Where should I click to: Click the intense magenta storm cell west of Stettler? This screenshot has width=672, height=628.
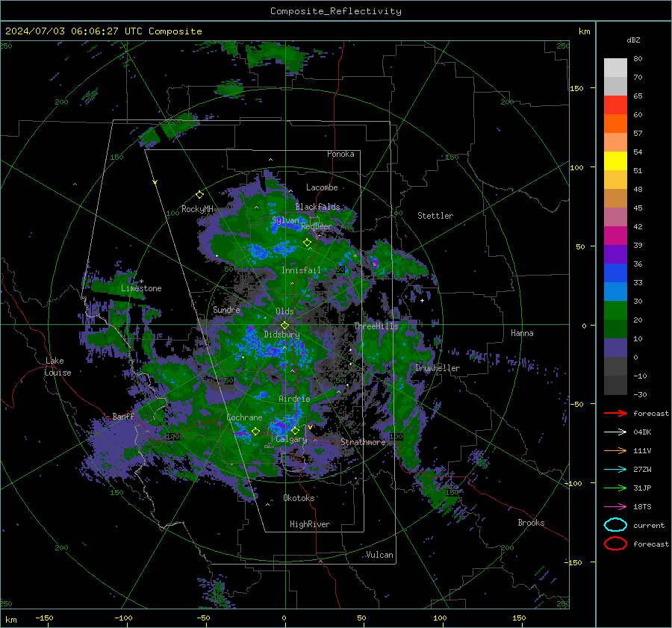(x=375, y=263)
